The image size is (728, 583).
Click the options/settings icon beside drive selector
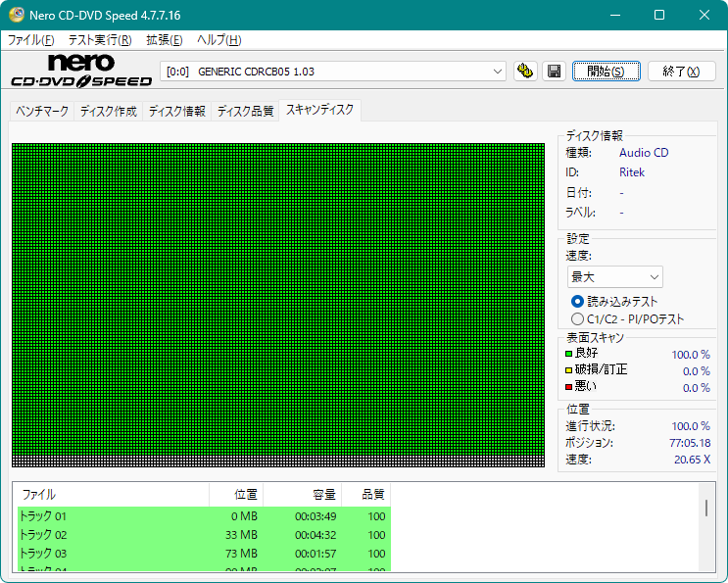[525, 71]
